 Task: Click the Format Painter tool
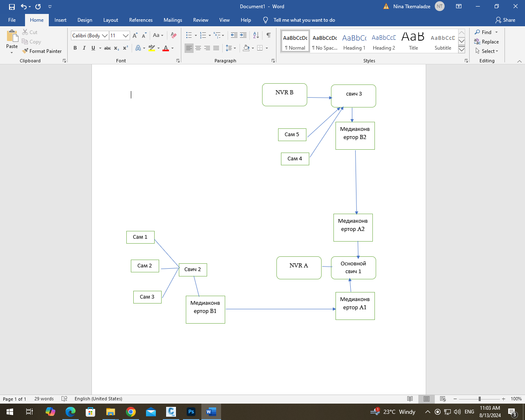42,51
